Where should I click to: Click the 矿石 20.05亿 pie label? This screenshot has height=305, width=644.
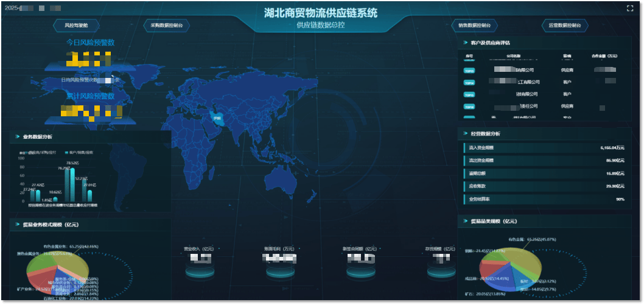(485, 294)
